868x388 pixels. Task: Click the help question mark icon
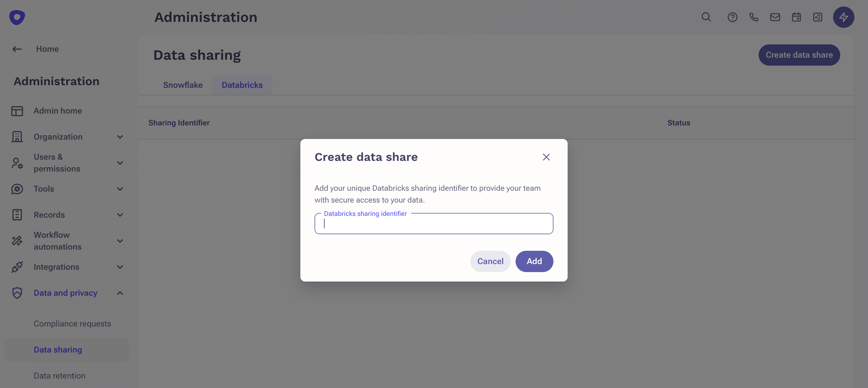click(732, 17)
